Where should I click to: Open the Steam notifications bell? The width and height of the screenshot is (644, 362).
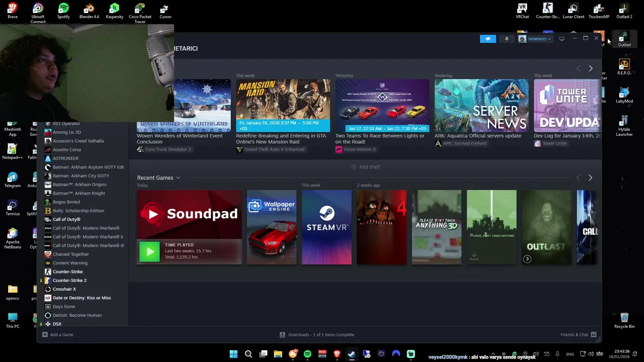coord(507,39)
